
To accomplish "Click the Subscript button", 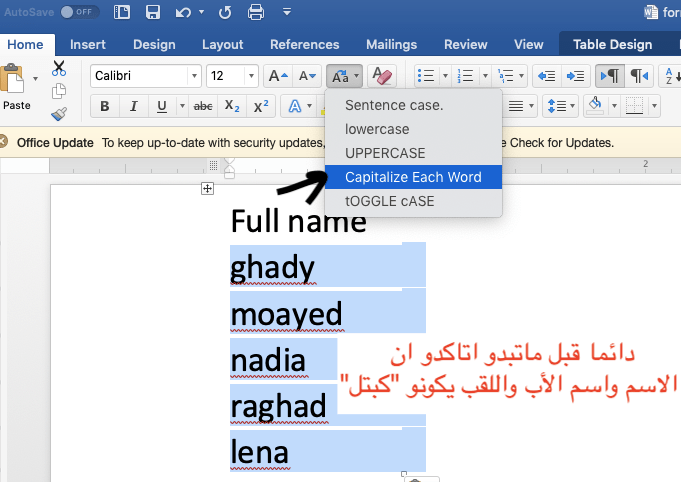I will point(232,107).
